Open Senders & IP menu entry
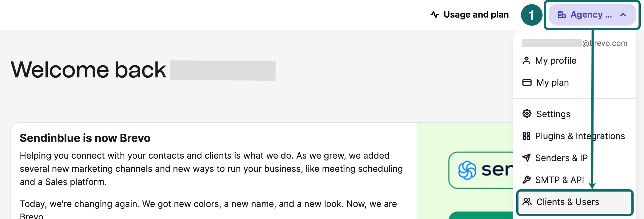This screenshot has height=219, width=644. click(555, 158)
